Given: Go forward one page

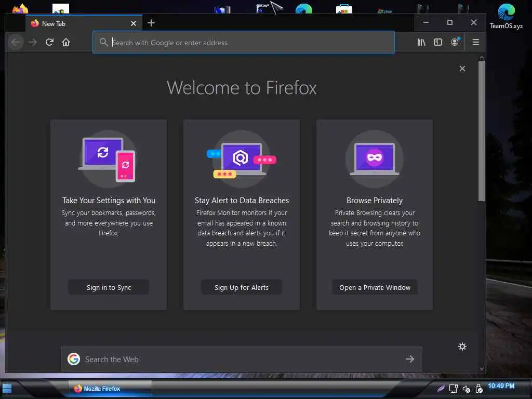Looking at the screenshot, I should click(x=33, y=43).
